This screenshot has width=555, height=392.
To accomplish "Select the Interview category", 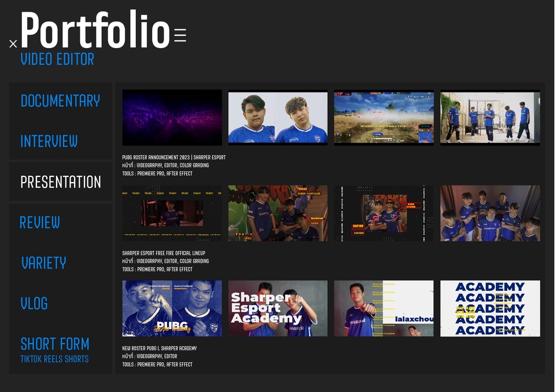I will tap(49, 141).
